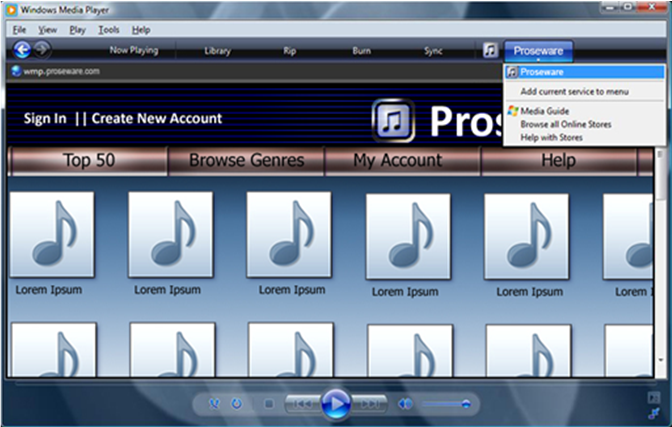
Task: Open Media Guide from the dropdown
Action: 545,111
